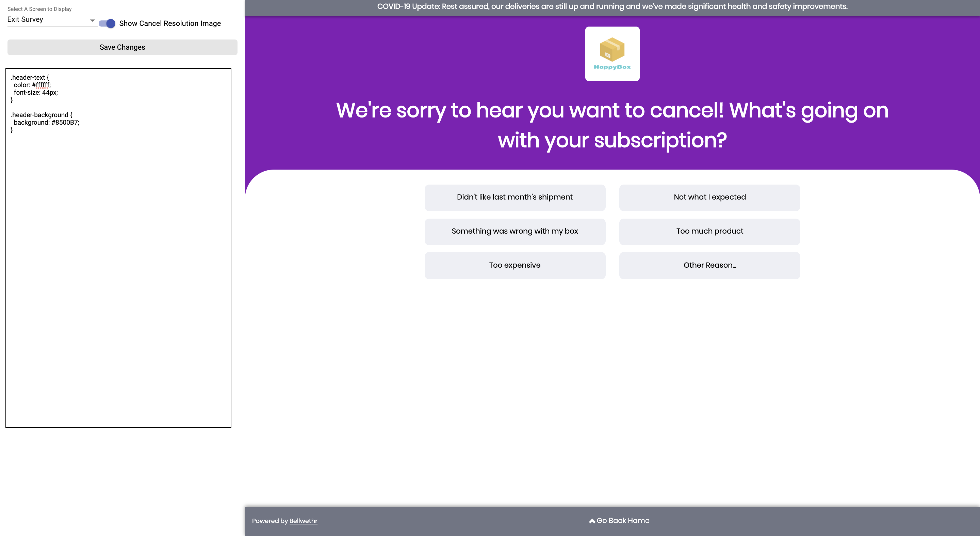
Task: Click the Show Cancel Resolution Image toggle icon
Action: pos(108,23)
